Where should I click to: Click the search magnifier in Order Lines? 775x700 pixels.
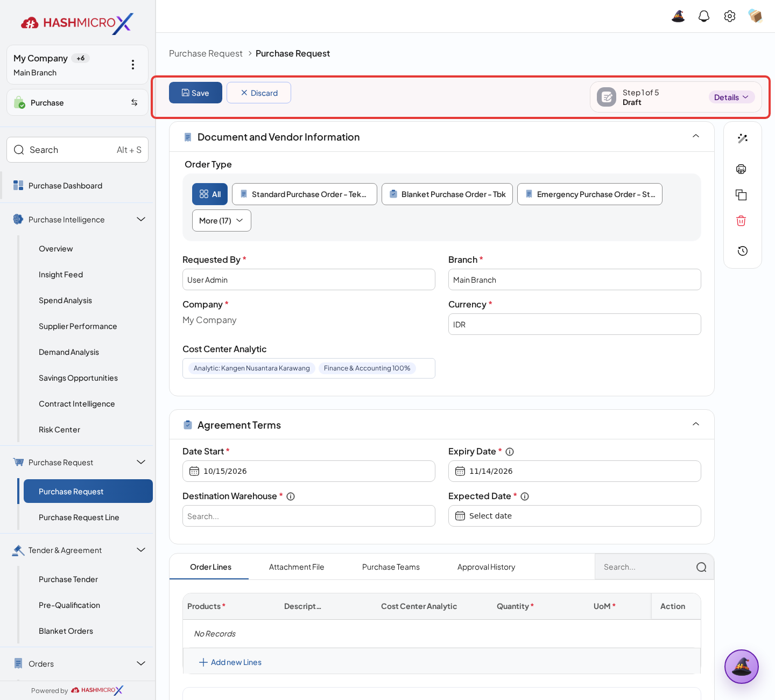pyautogui.click(x=701, y=567)
